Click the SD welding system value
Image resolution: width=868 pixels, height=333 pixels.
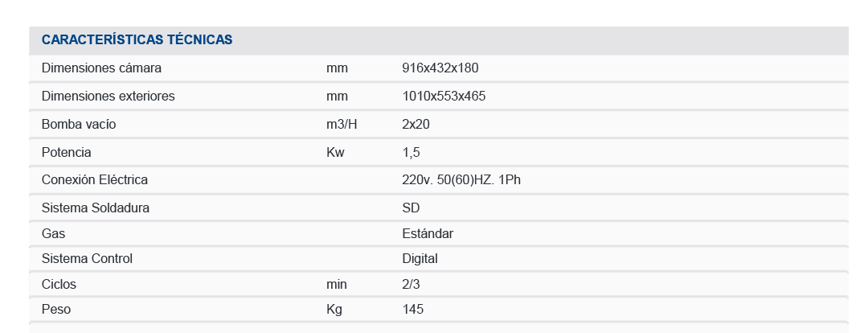click(411, 208)
